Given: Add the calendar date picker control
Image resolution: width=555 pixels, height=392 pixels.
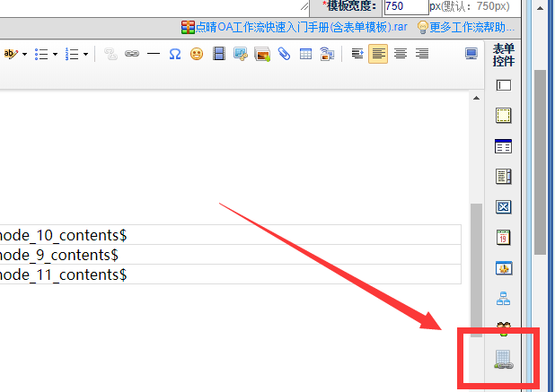Looking at the screenshot, I should (x=503, y=238).
